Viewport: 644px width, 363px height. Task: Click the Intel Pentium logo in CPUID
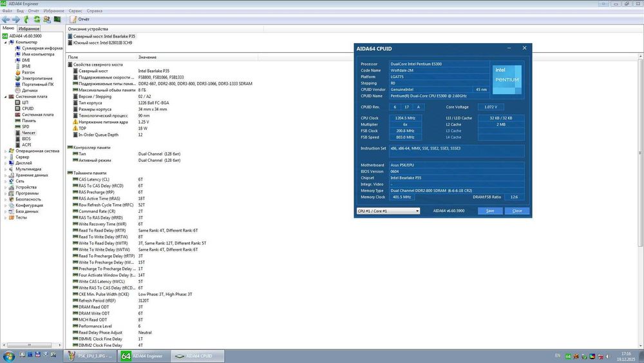507,80
